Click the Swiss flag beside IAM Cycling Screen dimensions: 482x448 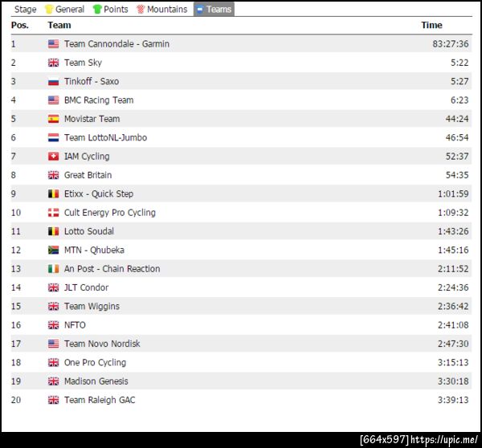tap(54, 157)
